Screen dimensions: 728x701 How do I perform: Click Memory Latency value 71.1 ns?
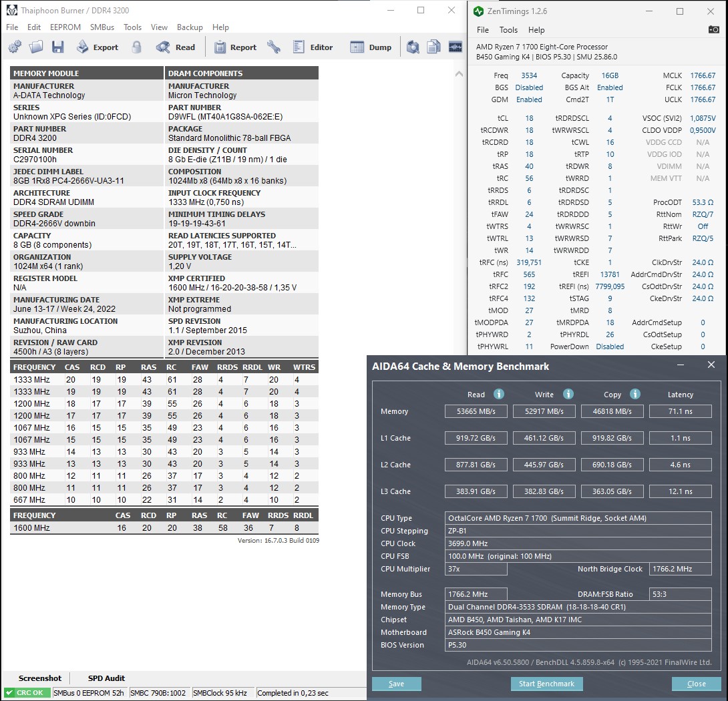point(680,411)
